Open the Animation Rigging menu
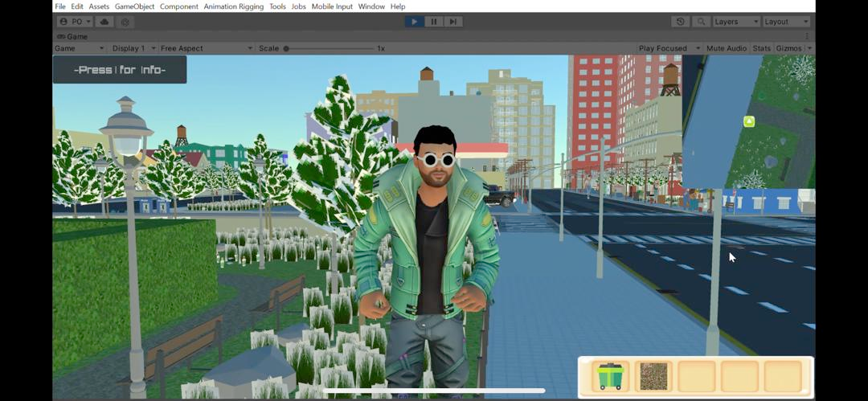This screenshot has width=868, height=401. (234, 6)
